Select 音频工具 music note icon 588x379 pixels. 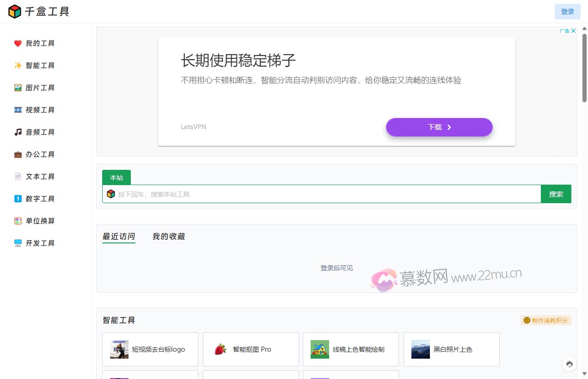18,132
